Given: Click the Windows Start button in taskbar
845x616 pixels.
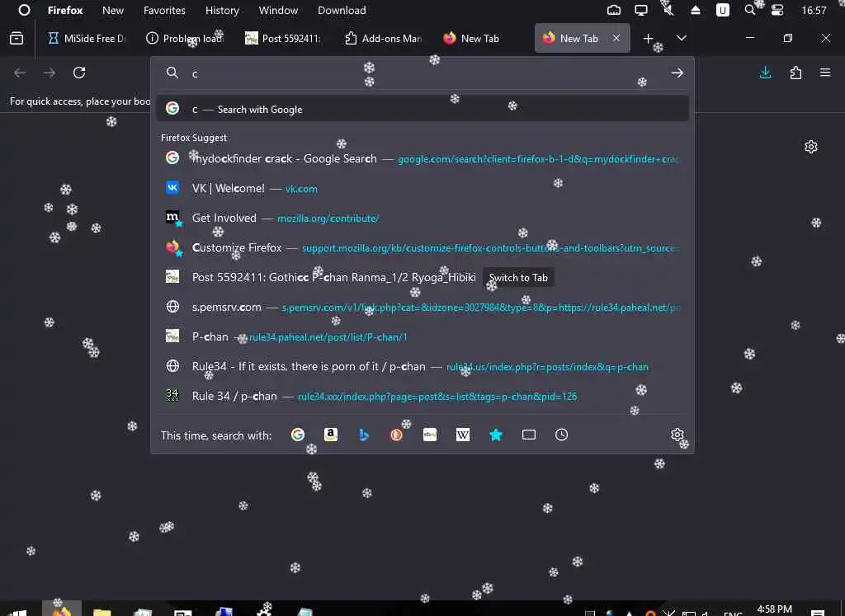Looking at the screenshot, I should click(17, 612).
